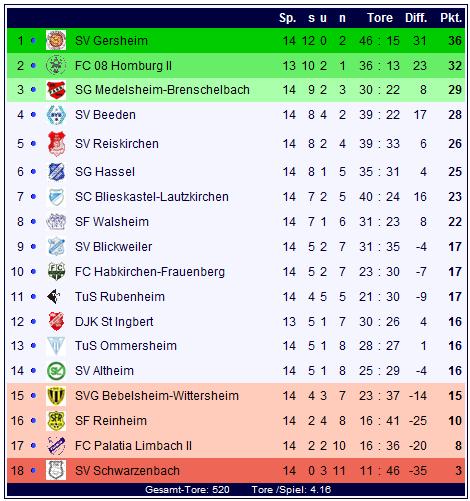Screen dimensions: 470x501
Task: Sort by the Pkt. column header
Action: (x=451, y=18)
